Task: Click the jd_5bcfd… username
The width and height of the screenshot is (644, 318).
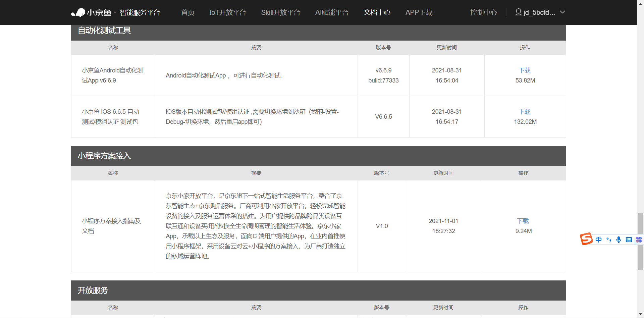Action: [539, 12]
